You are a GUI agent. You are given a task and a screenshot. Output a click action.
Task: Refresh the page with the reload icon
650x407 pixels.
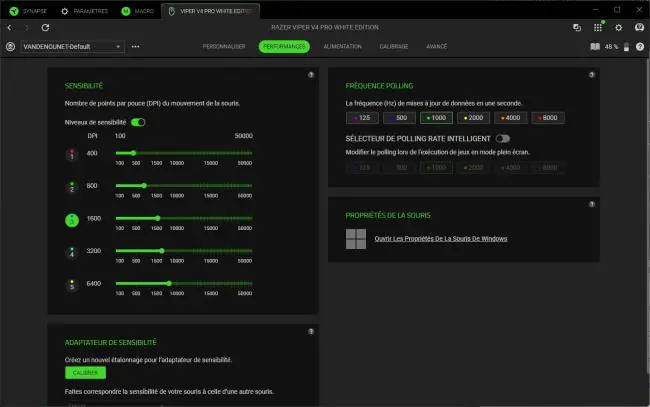[x=45, y=28]
